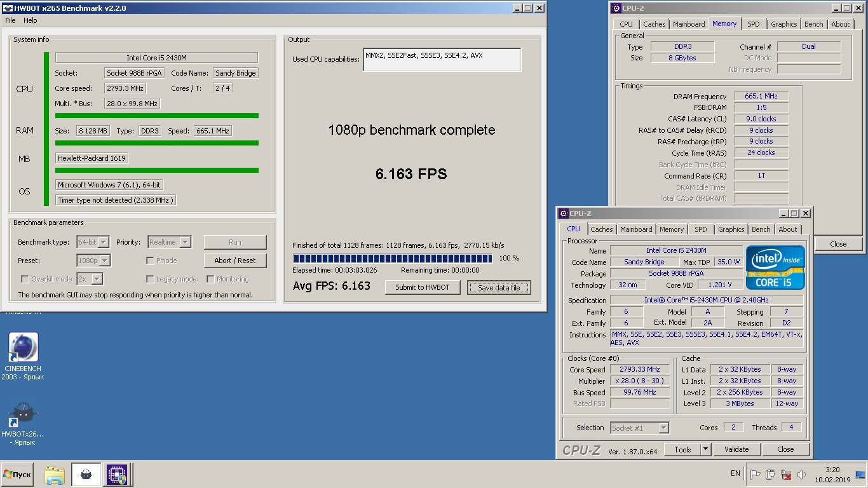Select Graphics tab in back CPU-Z window

(x=784, y=24)
